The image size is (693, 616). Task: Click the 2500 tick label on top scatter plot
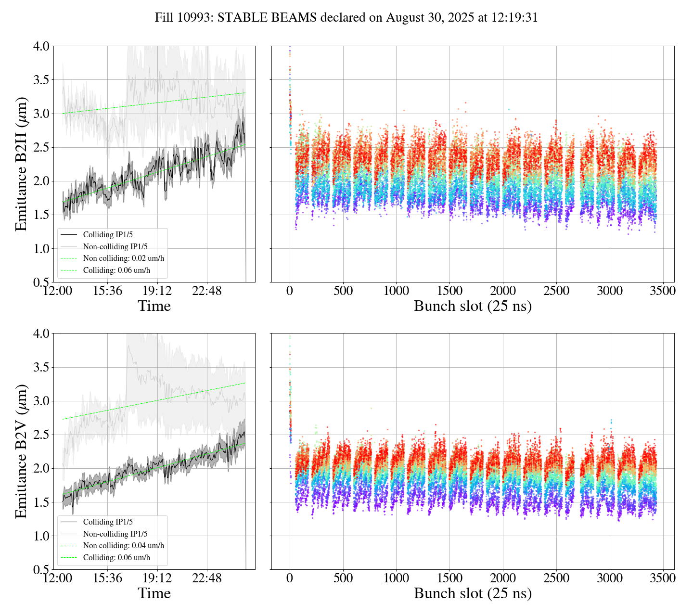pyautogui.click(x=556, y=291)
